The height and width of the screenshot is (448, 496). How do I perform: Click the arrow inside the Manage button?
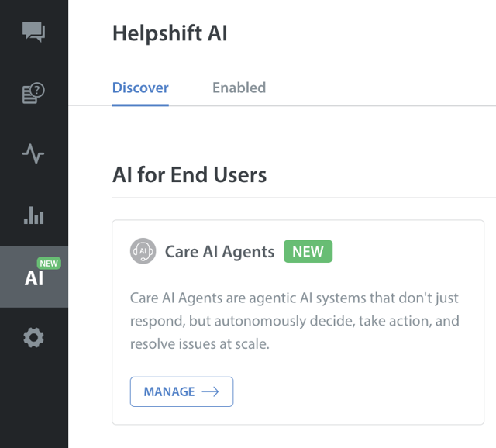(210, 391)
